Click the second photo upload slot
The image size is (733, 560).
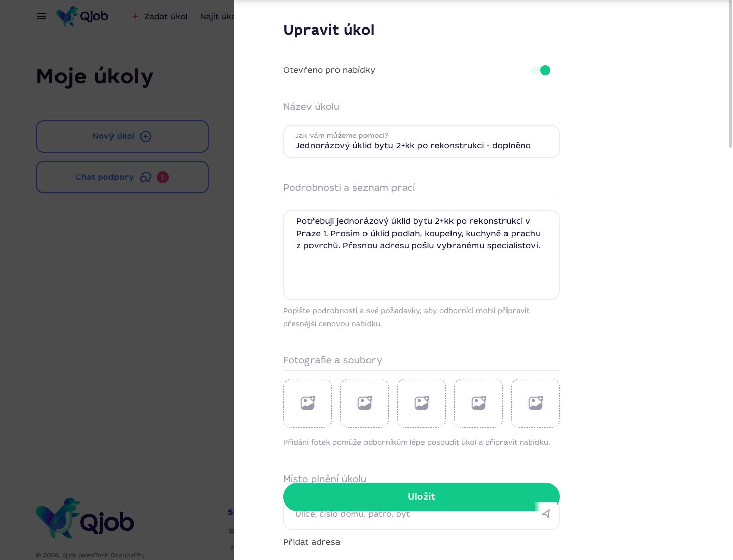tap(364, 403)
